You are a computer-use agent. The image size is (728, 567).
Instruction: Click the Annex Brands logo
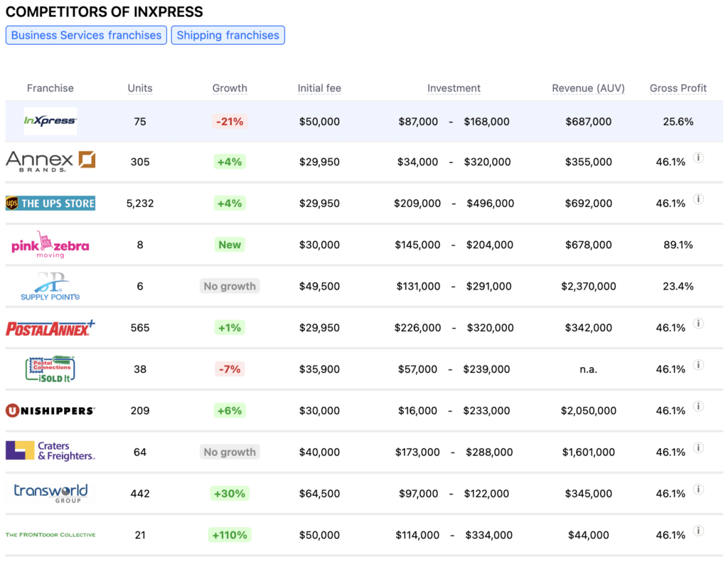(50, 161)
